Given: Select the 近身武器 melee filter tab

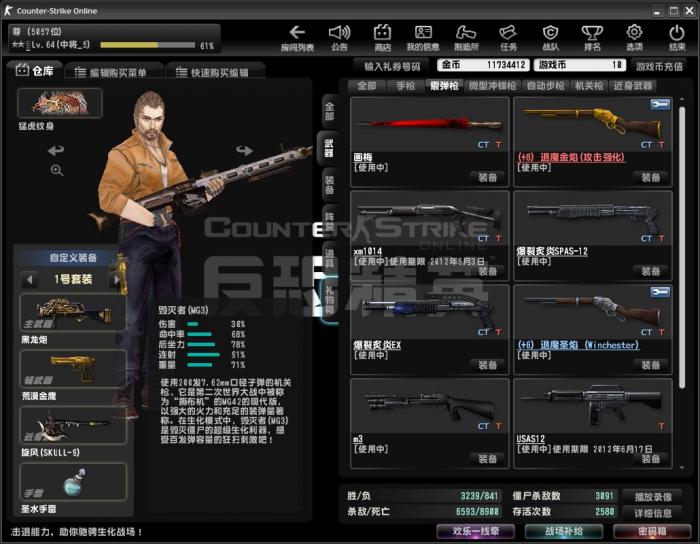Looking at the screenshot, I should tap(632, 86).
